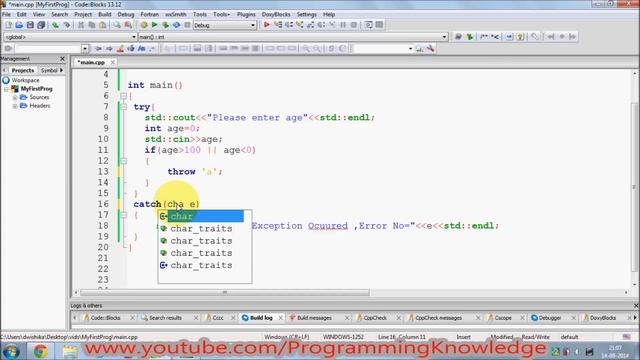Viewport: 640px width, 360px height.
Task: Click the Pause debugger icon
Action: 343,25
